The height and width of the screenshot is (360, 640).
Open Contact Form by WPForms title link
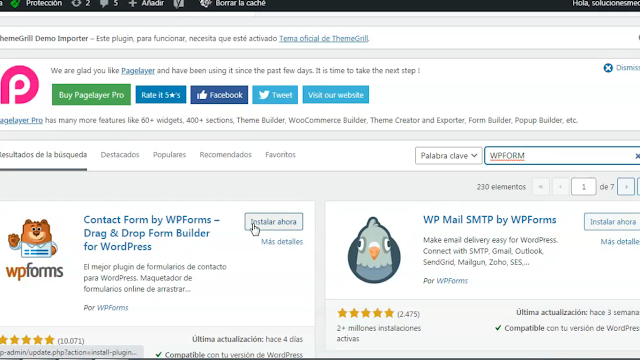[x=151, y=233]
